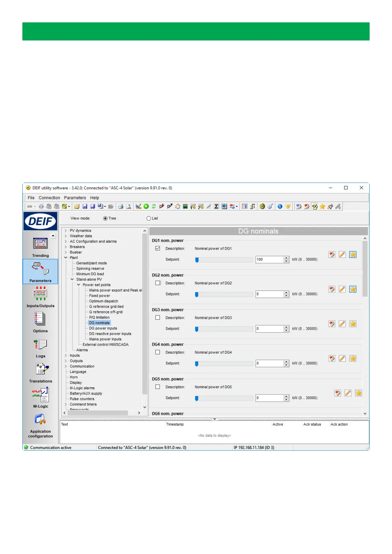
Task: Open the Translations sidebar icon
Action: coord(40,373)
